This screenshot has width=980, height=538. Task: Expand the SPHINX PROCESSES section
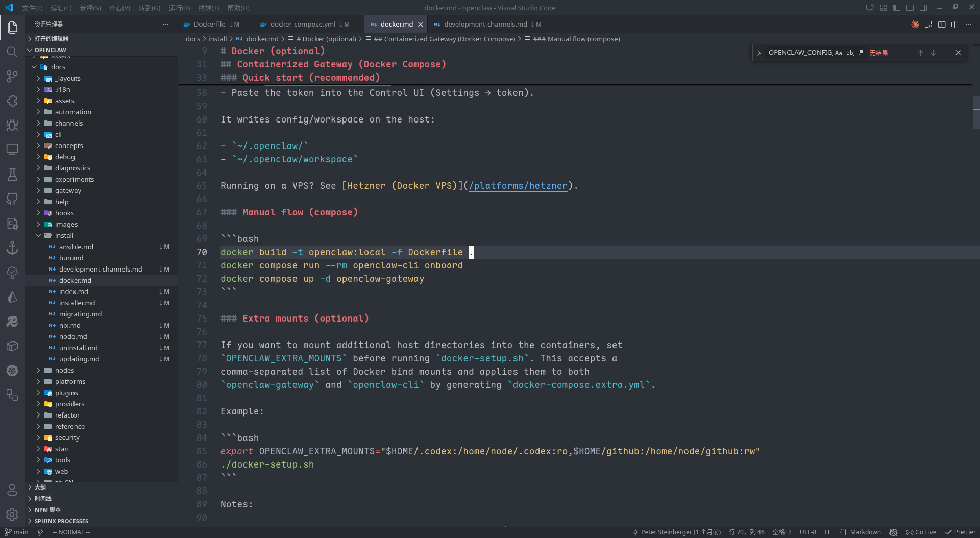101,521
